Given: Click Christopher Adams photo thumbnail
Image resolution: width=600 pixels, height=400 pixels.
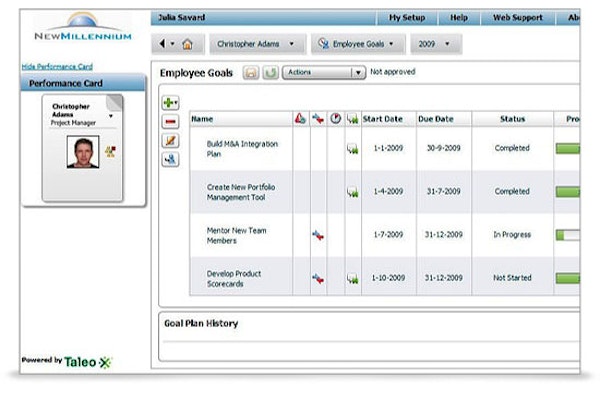Looking at the screenshot, I should pos(80,151).
